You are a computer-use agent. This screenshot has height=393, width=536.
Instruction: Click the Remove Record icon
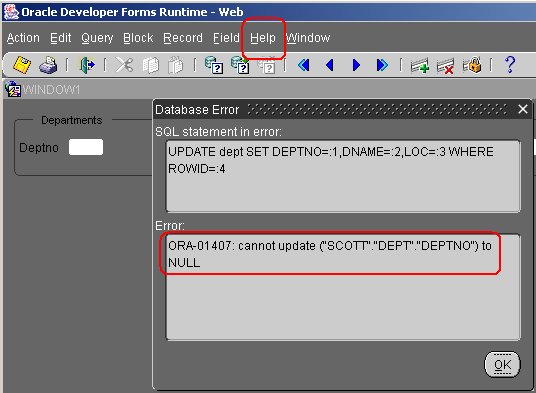point(445,65)
